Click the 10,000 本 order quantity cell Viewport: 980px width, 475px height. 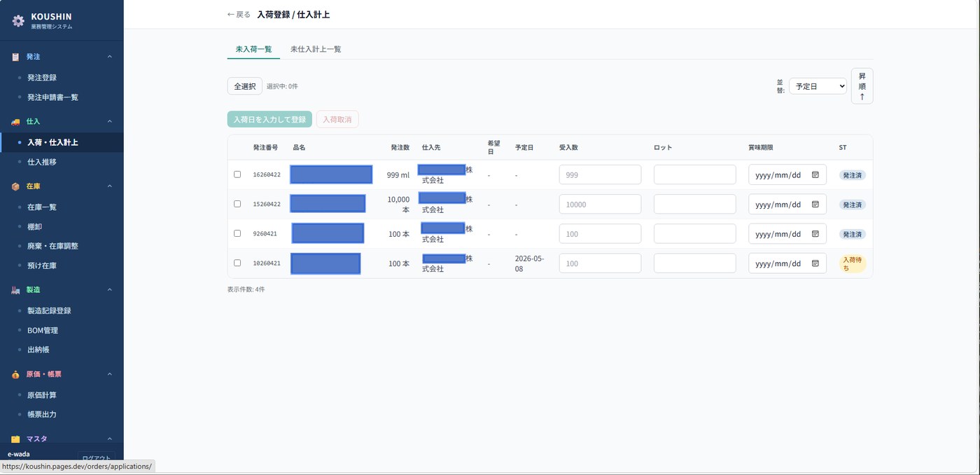pyautogui.click(x=398, y=204)
